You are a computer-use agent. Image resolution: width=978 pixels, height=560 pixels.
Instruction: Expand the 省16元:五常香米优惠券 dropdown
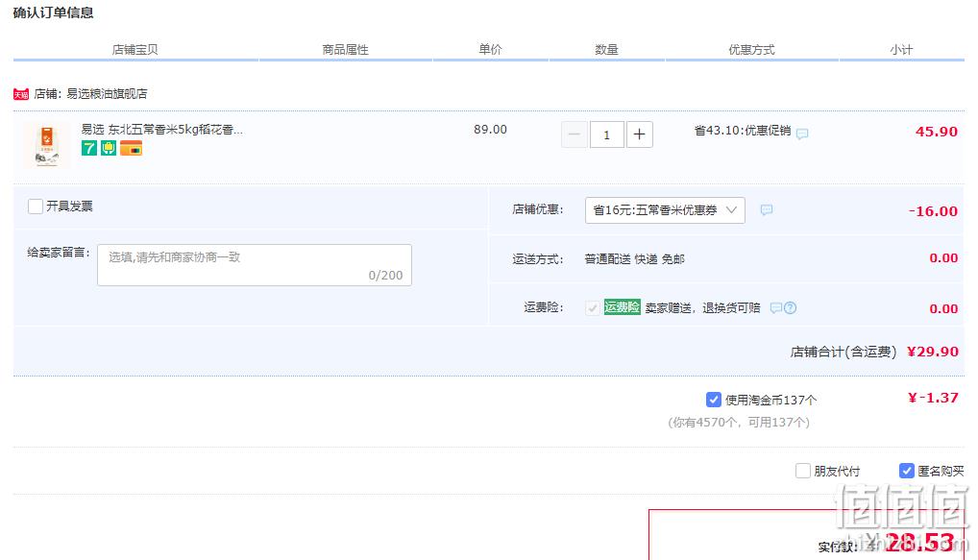click(x=665, y=210)
